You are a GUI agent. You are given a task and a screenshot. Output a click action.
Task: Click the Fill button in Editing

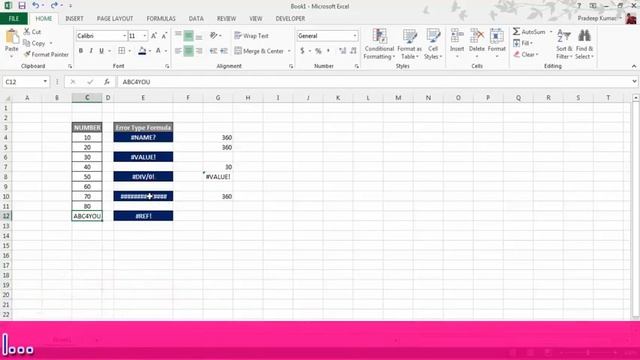pos(522,43)
